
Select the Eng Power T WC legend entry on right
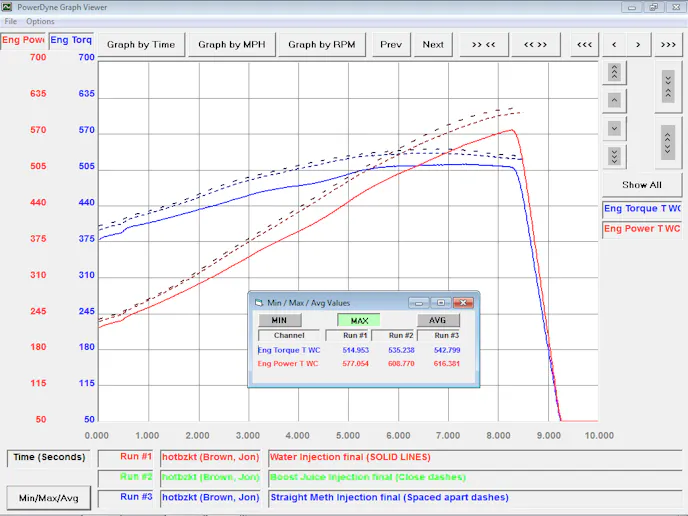pyautogui.click(x=642, y=229)
